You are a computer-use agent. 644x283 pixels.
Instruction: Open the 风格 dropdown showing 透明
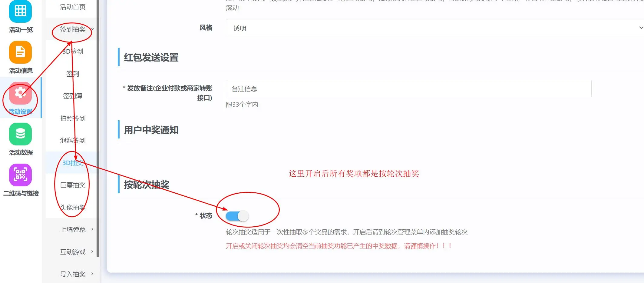[434, 28]
